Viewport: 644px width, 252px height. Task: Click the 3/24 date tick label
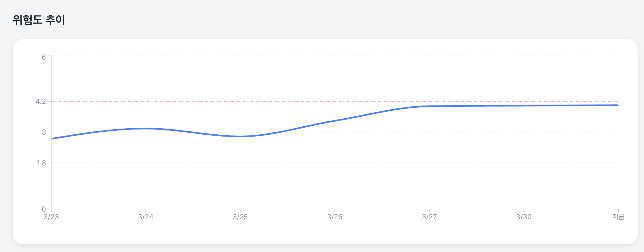pyautogui.click(x=146, y=217)
